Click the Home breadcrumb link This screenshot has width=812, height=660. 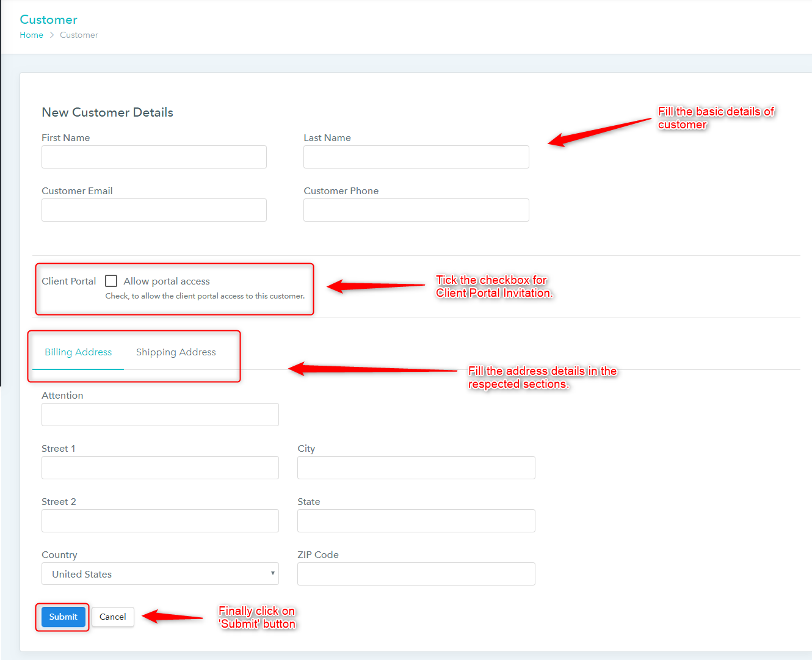[x=31, y=35]
